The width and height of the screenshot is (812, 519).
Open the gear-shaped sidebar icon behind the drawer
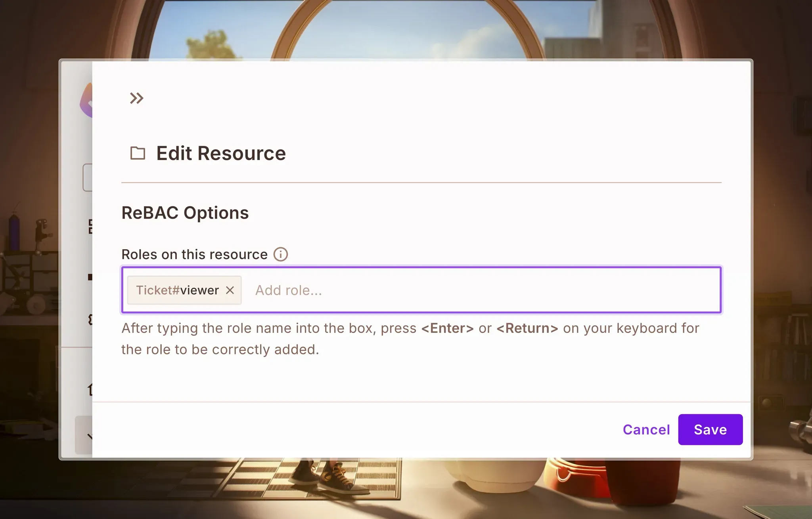coord(90,319)
